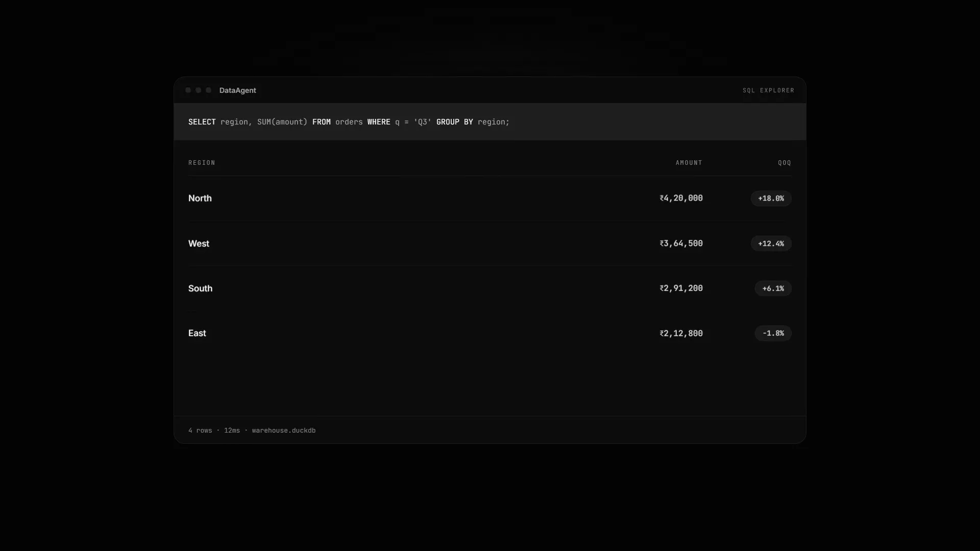Click the REGION column header
The width and height of the screenshot is (980, 551).
pos(202,163)
